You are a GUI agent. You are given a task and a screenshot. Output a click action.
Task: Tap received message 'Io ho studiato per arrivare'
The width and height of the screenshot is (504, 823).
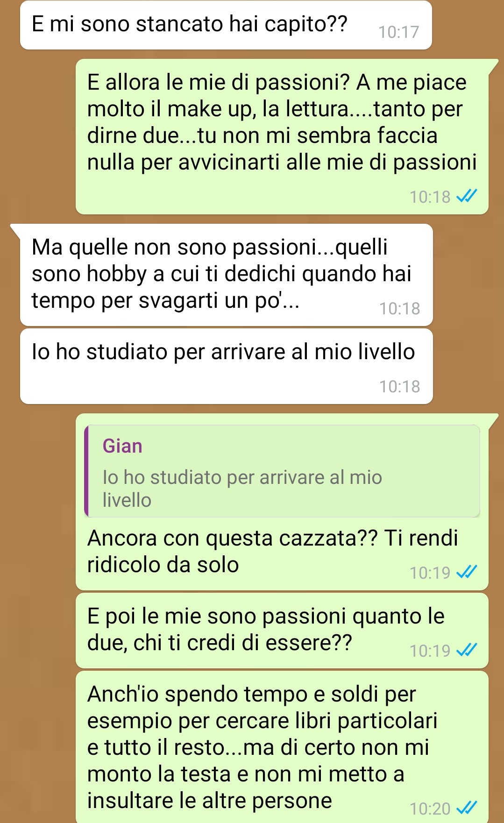(227, 366)
